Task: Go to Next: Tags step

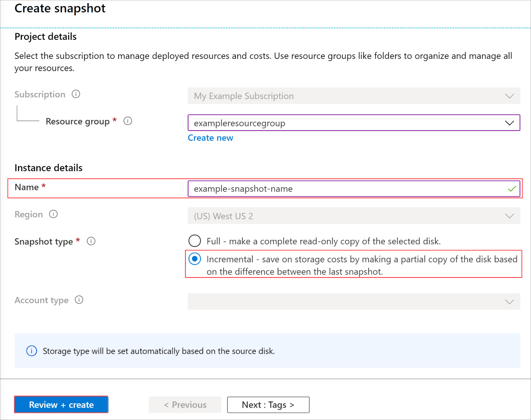Action: [x=268, y=405]
